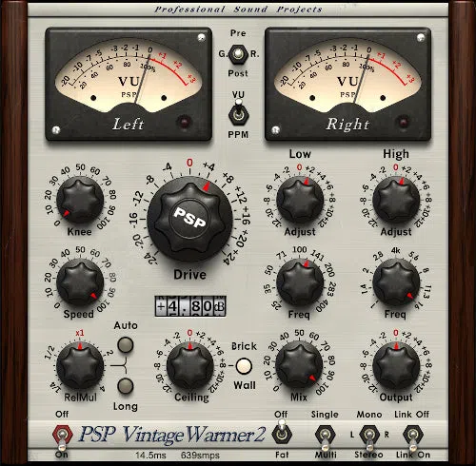Screen dimensions: 476x466
Task: Click the PSP VintageWarmer2 logo
Action: pos(171,434)
